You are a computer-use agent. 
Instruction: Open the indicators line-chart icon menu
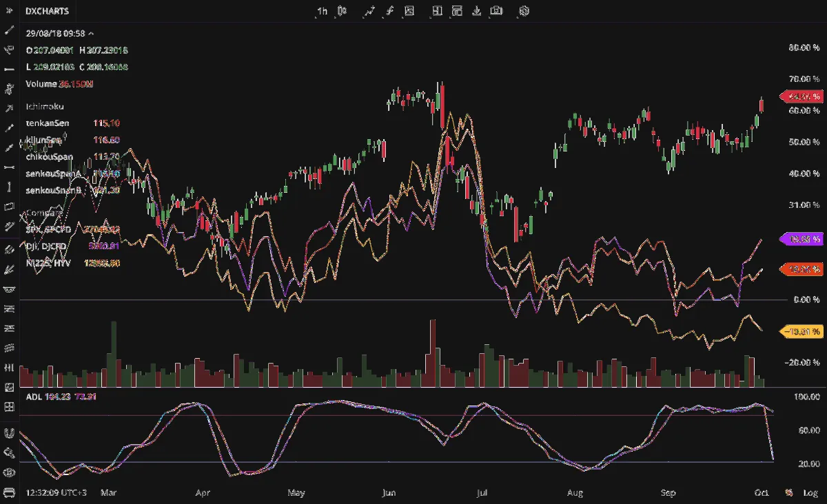(370, 11)
